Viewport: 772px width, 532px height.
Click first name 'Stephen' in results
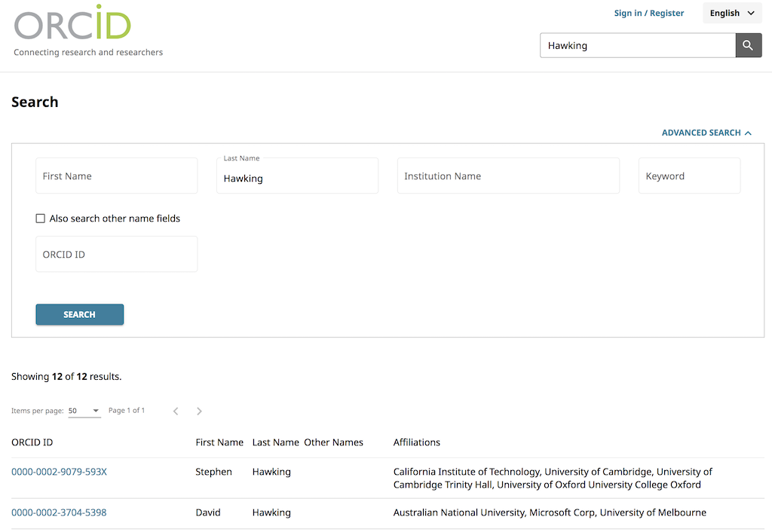[x=213, y=472]
